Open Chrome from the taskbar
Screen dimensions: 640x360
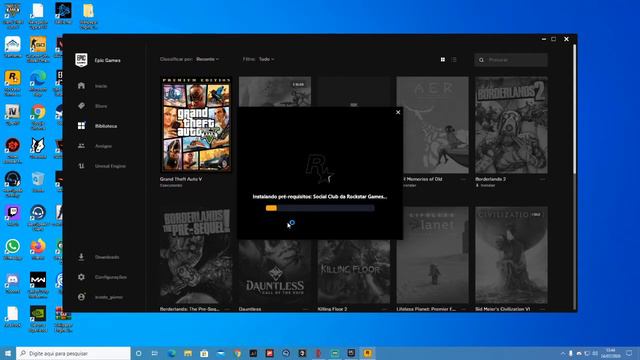(237, 353)
